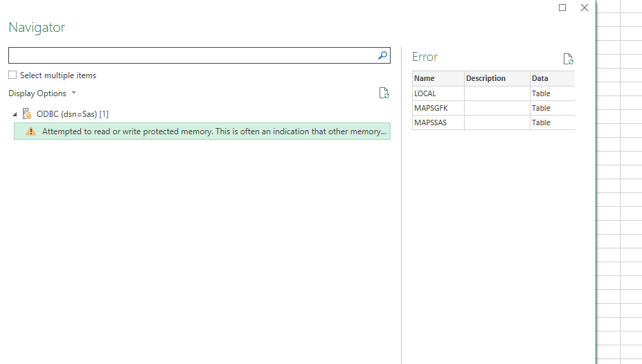The image size is (642, 364).
Task: Click the refresh icon in the Error preview
Action: [568, 60]
